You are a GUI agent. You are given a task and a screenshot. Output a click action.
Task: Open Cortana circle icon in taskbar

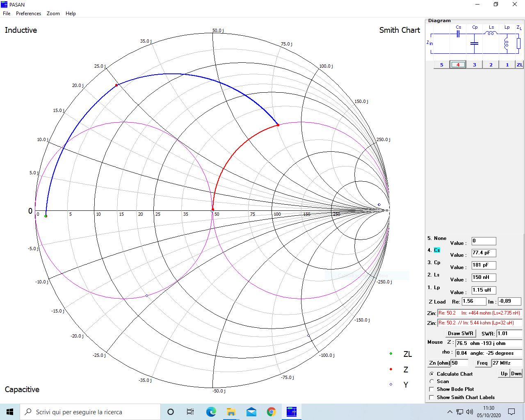(x=171, y=412)
